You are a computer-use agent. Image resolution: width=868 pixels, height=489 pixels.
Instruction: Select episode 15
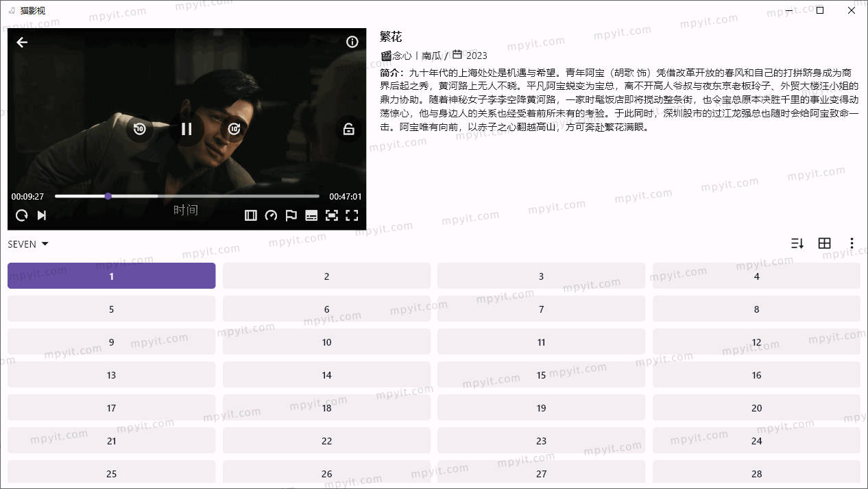click(542, 374)
